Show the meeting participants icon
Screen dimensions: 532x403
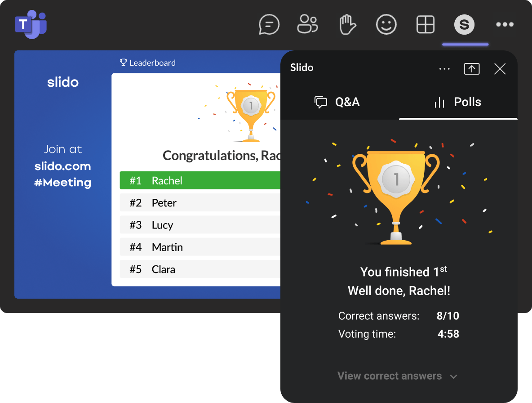pyautogui.click(x=307, y=24)
